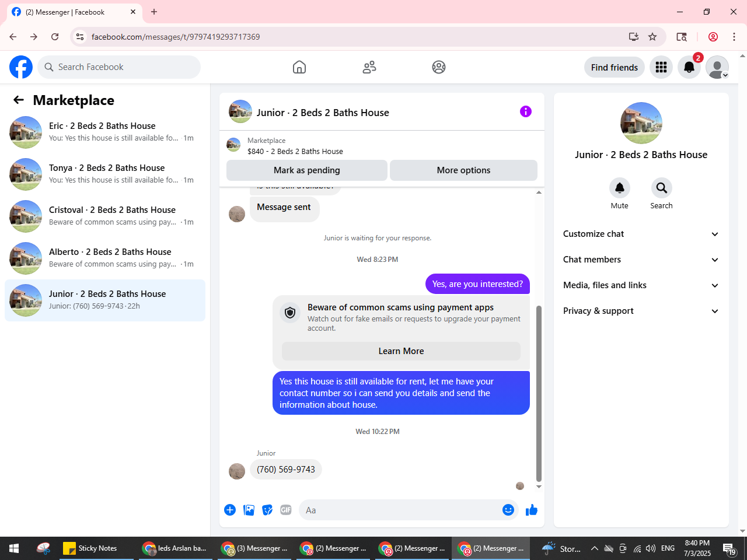Switch to (3) Messenger taskbar window
The width and height of the screenshot is (747, 560).
(254, 548)
